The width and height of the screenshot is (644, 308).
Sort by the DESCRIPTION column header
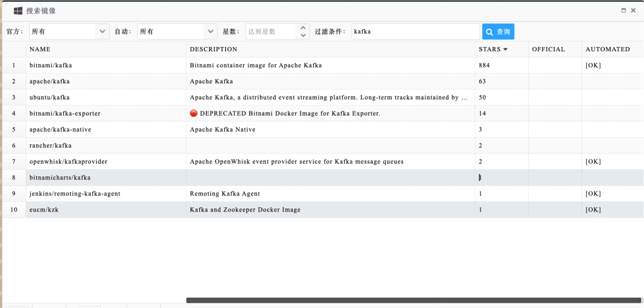coord(330,49)
